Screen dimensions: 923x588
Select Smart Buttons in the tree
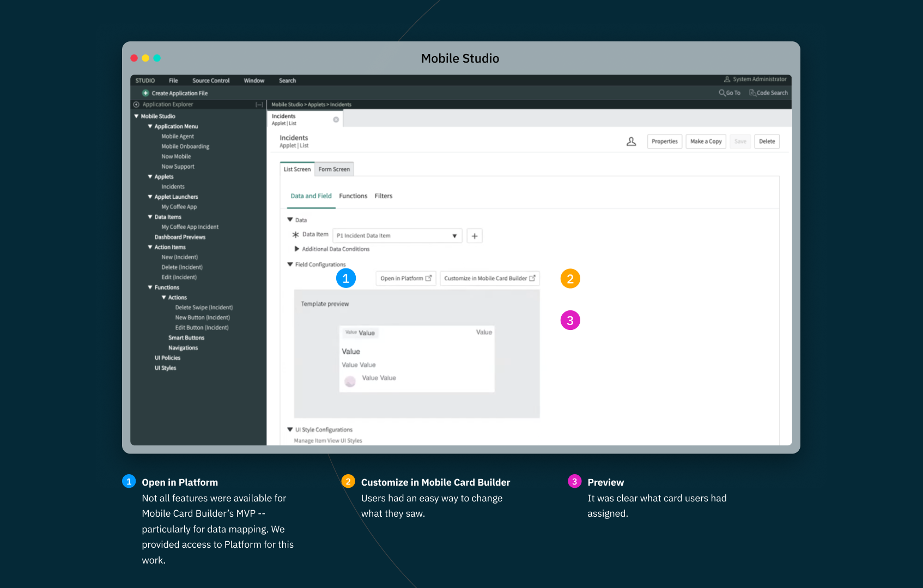(186, 338)
